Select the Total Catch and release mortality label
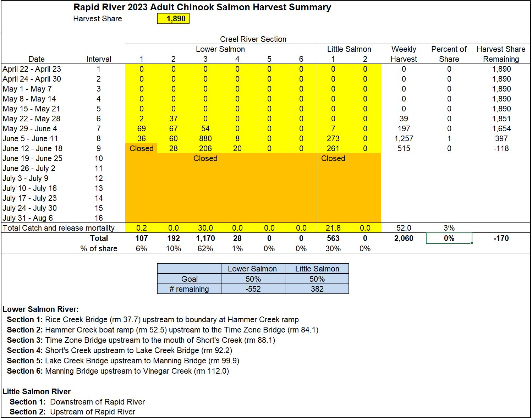 point(59,228)
